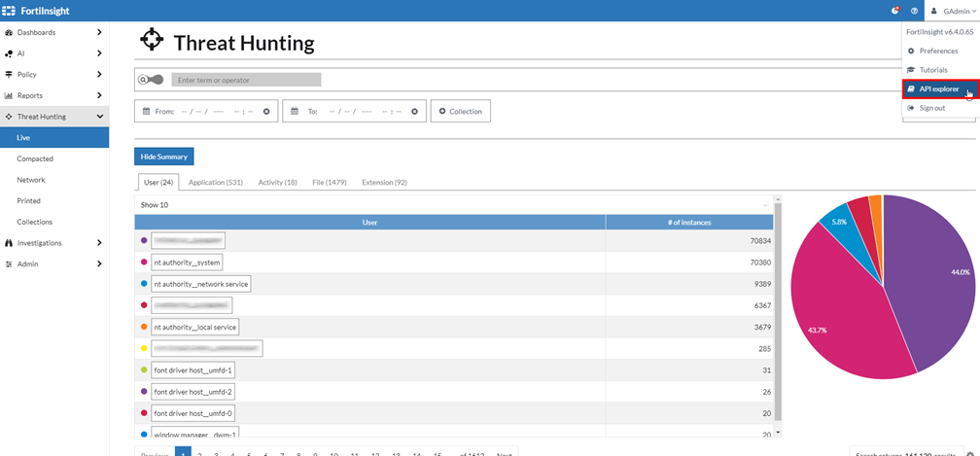Viewport: 980px width, 456px height.
Task: Click the summary table vertical scrollbar
Action: [778, 312]
